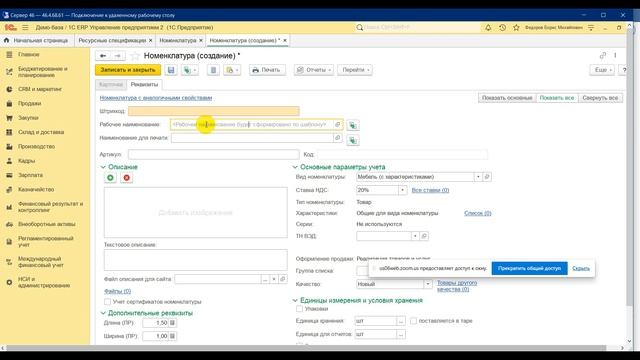Toggle Учет сертификатов номенклатуры checkbox
This screenshot has width=640, height=360.
(107, 302)
